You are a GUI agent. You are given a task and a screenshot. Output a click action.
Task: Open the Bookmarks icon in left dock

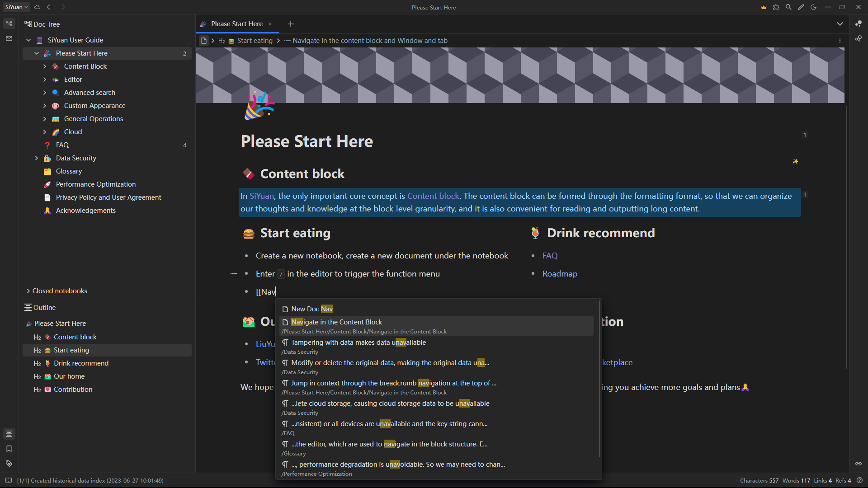tap(9, 449)
